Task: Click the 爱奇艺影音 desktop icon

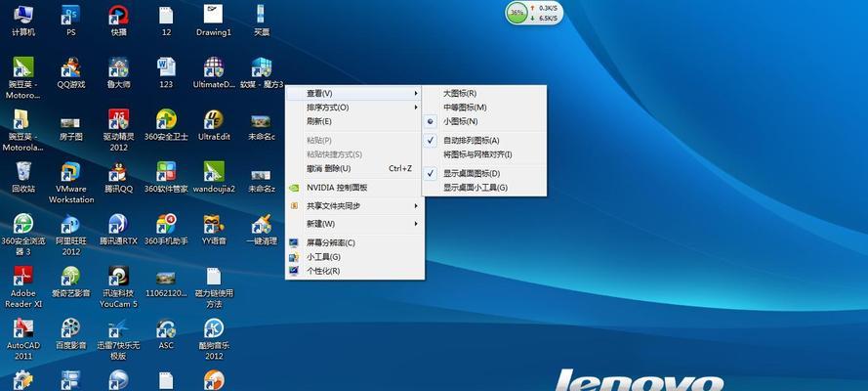Action: pos(71,276)
